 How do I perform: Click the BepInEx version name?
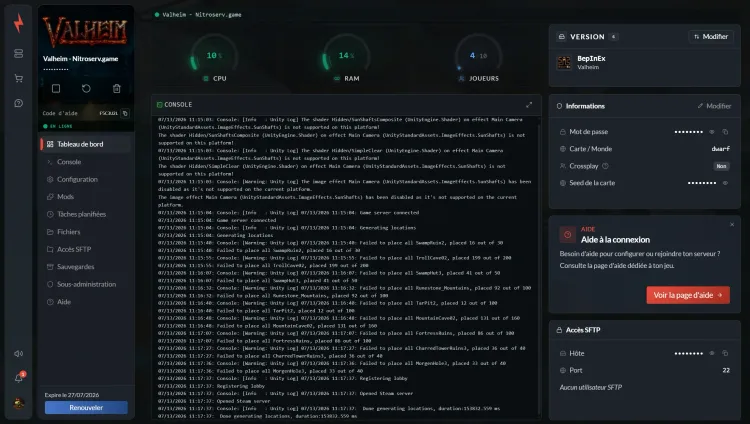click(x=591, y=58)
